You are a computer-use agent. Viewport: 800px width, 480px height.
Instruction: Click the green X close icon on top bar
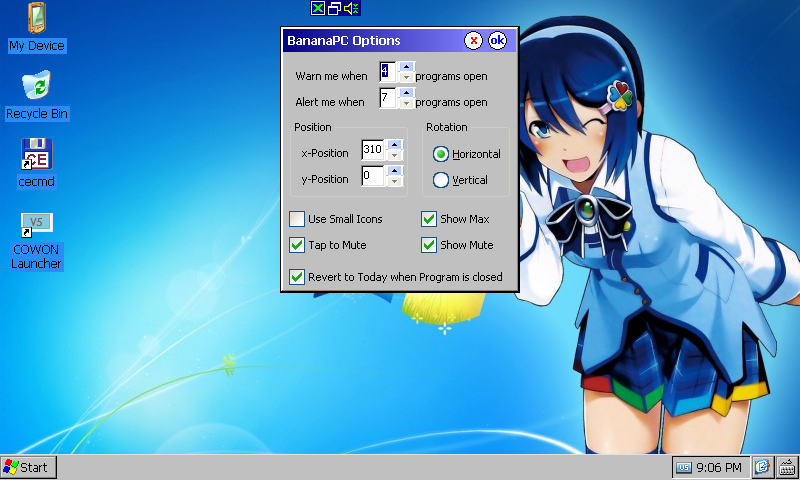coord(317,8)
